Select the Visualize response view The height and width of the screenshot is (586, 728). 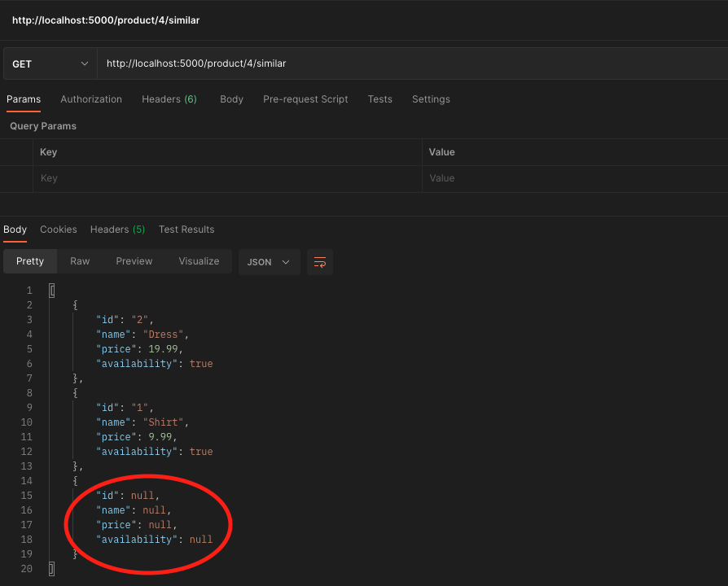(x=199, y=261)
